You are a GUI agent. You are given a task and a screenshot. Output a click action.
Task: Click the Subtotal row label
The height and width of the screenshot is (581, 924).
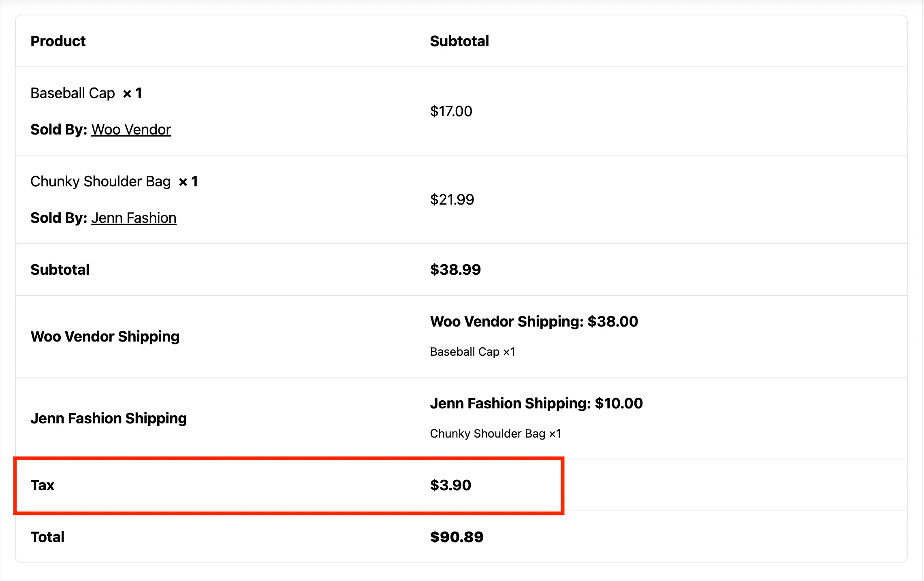tap(60, 269)
